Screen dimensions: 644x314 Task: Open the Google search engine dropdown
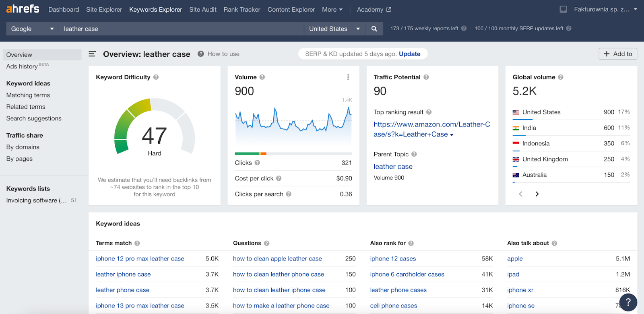pyautogui.click(x=32, y=29)
